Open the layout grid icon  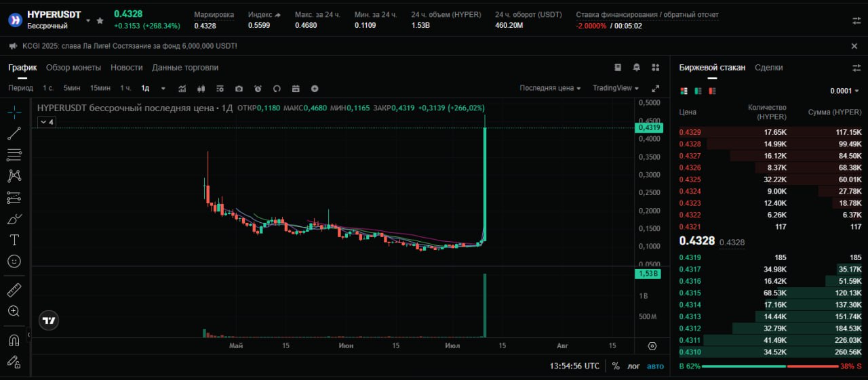(655, 68)
